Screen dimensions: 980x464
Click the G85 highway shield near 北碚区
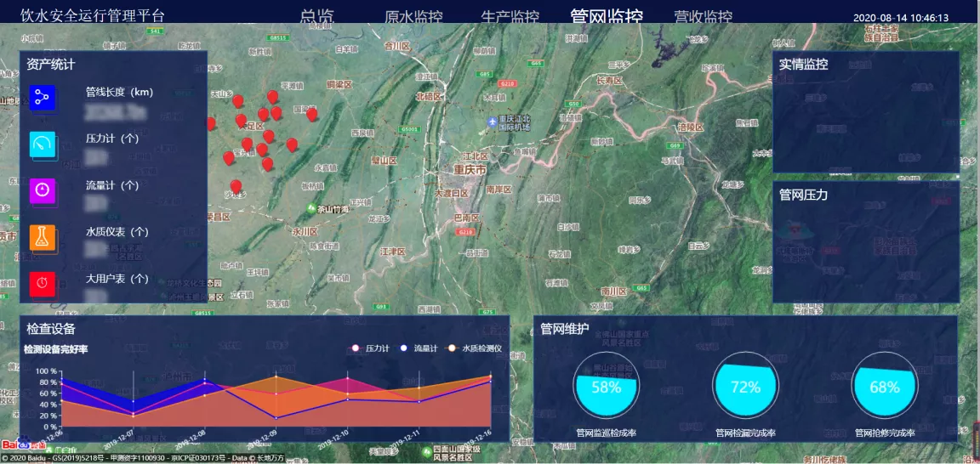click(484, 74)
